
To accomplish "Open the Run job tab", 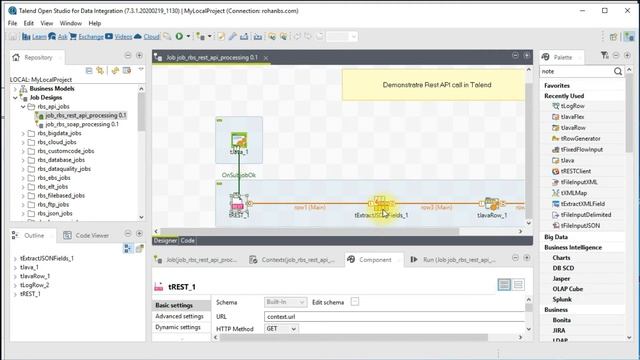I will (x=453, y=260).
